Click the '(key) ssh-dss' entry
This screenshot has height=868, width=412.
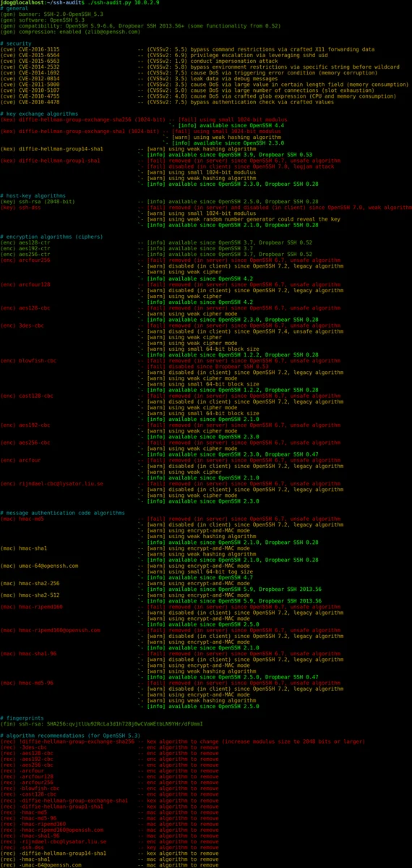20,208
